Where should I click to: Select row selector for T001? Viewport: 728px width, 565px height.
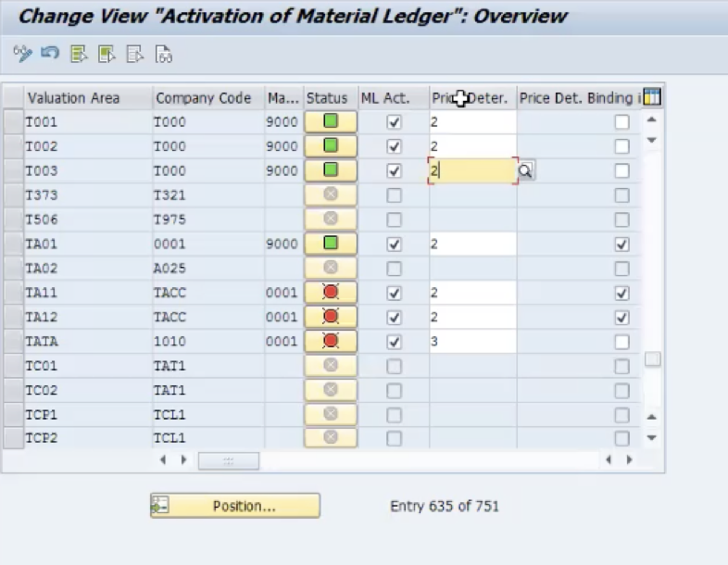pos(14,122)
